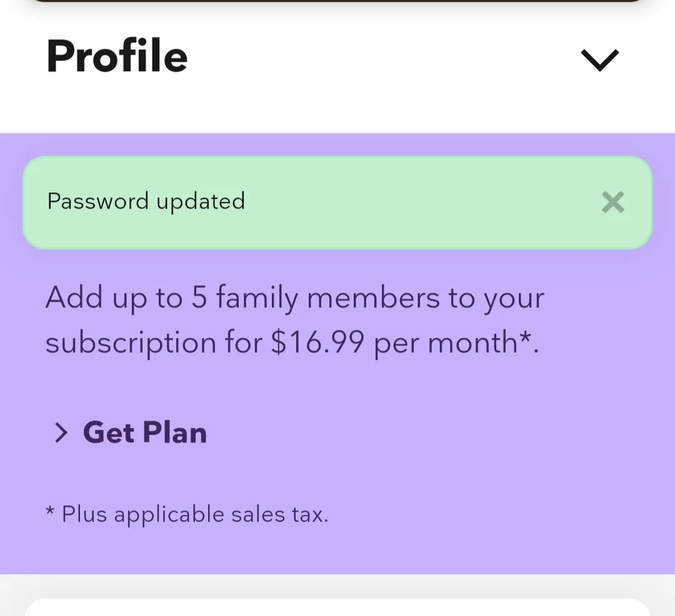Tap the word updated in the banner

coord(201,201)
